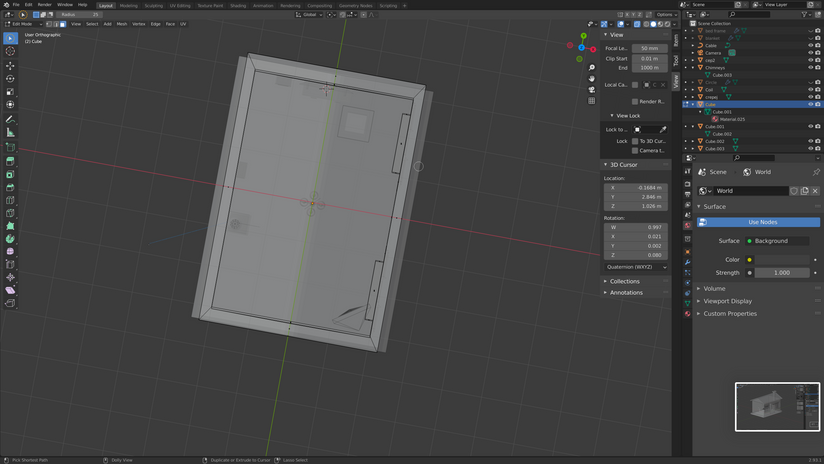Select the Edge Slide tool

coord(10,264)
